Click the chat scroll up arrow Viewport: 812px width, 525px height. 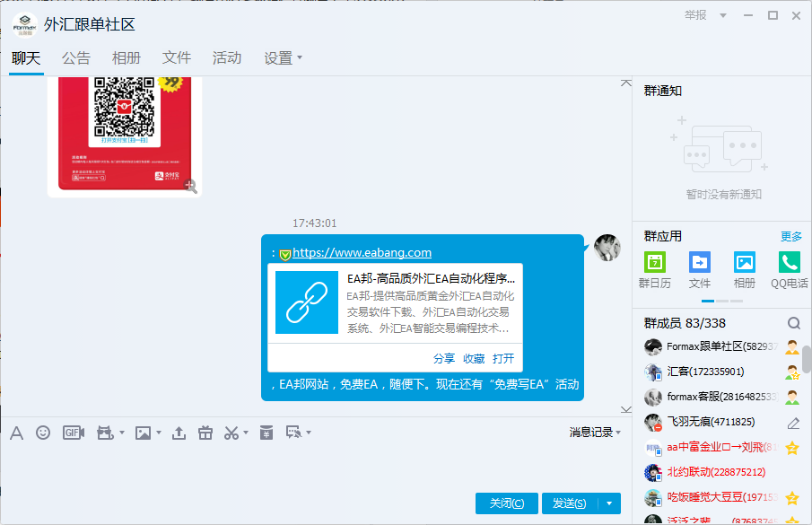point(626,83)
